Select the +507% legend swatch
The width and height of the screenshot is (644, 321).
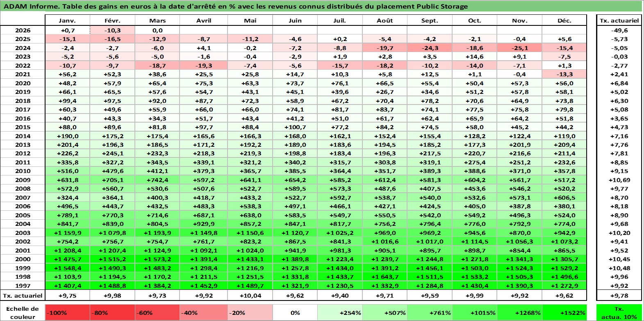pos(385,312)
